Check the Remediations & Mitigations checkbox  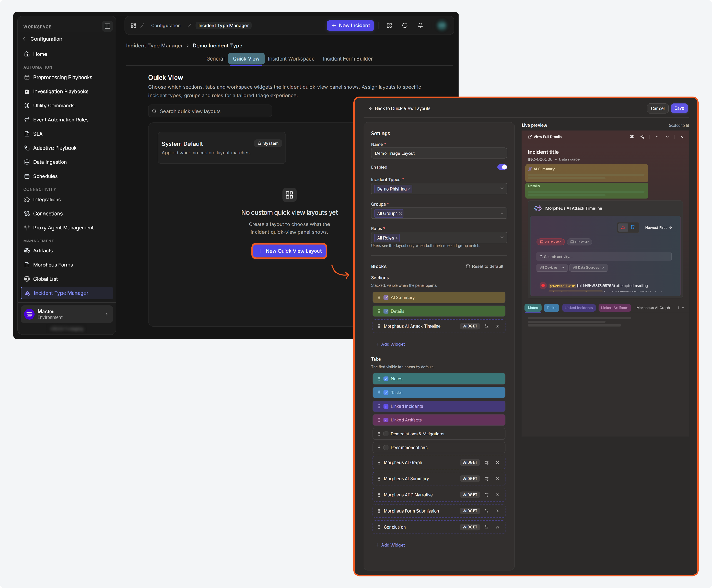point(386,434)
